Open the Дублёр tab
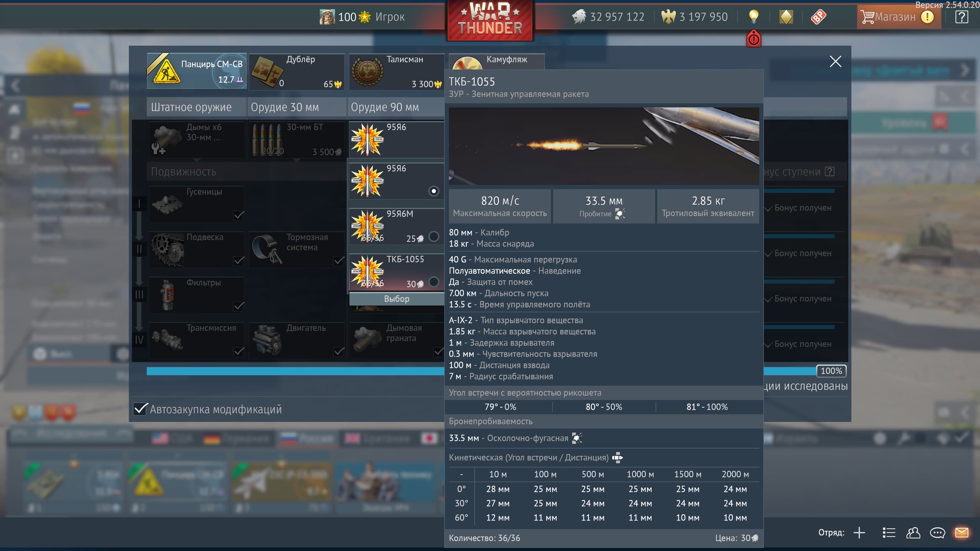Image resolution: width=980 pixels, height=551 pixels. click(x=297, y=72)
